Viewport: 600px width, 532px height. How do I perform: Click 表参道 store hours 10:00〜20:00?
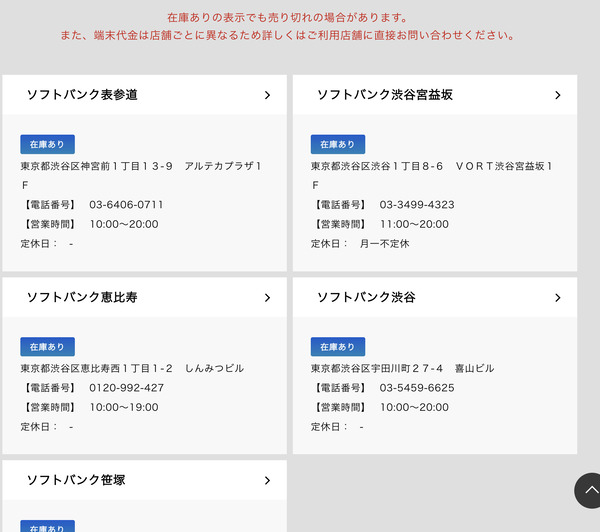(x=124, y=224)
